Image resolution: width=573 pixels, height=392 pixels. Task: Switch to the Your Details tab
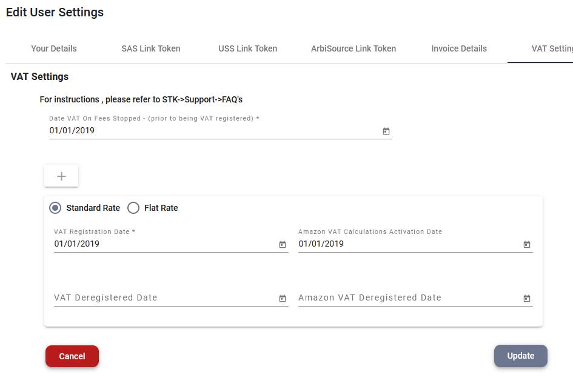point(54,48)
